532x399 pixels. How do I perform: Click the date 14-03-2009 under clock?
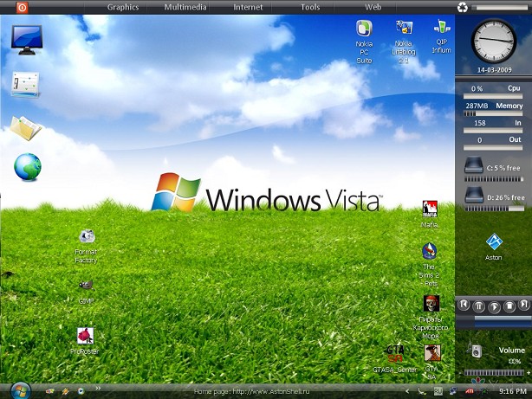495,70
